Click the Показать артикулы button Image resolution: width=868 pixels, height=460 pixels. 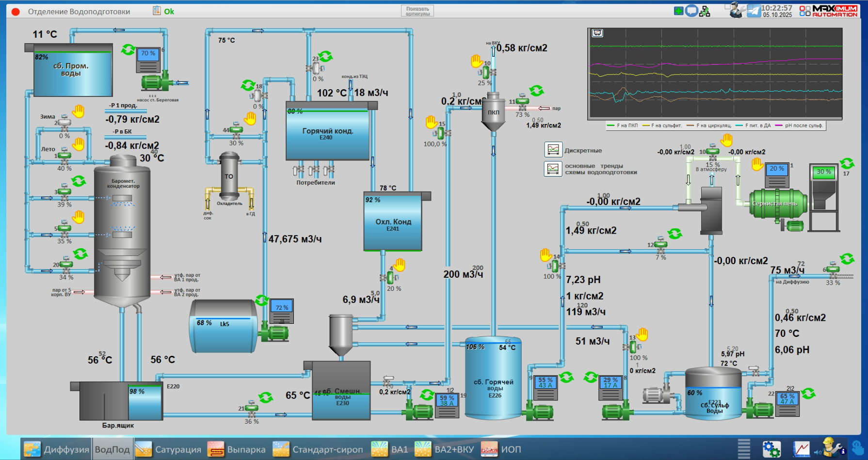(418, 11)
